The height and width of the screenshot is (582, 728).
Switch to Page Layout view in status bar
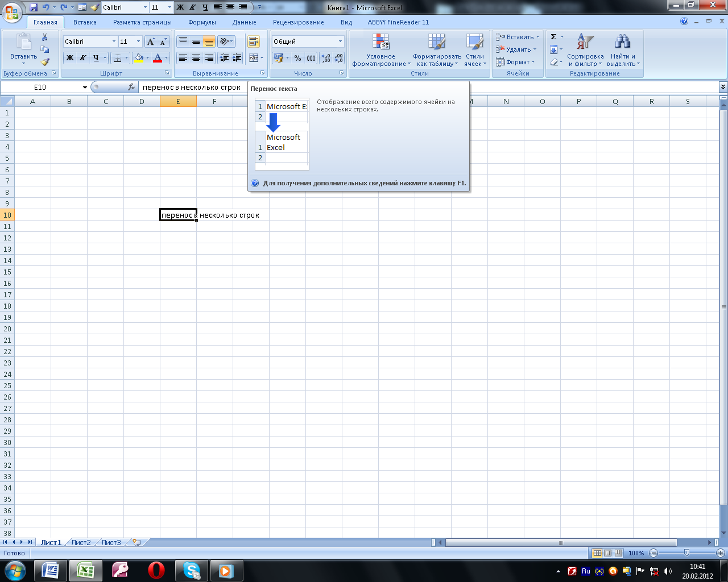pyautogui.click(x=608, y=553)
